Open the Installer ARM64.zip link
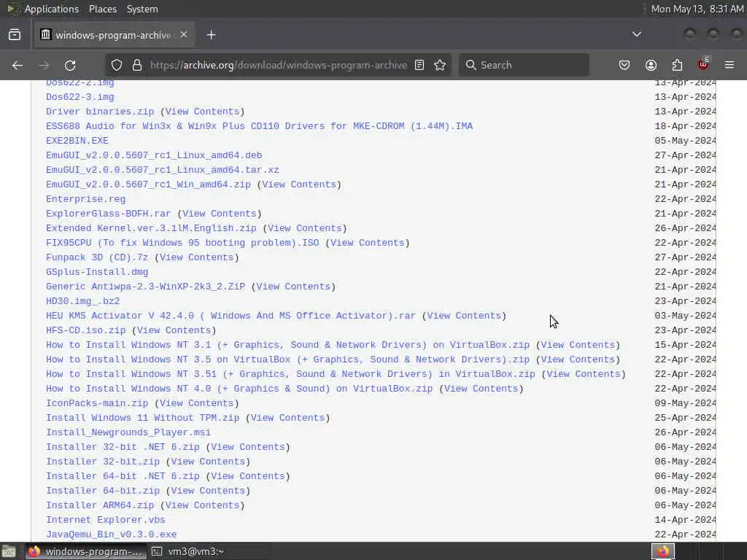This screenshot has height=560, width=747. 100,505
